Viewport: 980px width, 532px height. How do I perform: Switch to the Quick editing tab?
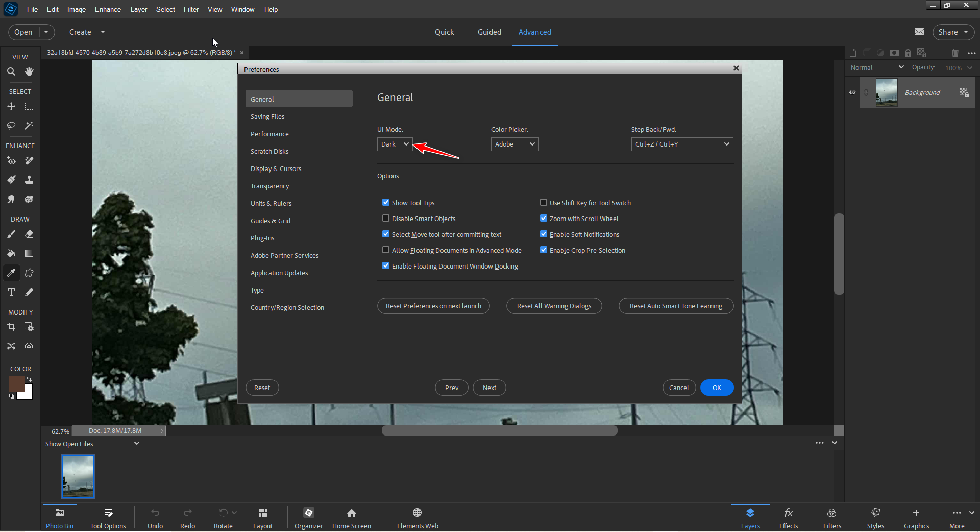[x=444, y=32]
